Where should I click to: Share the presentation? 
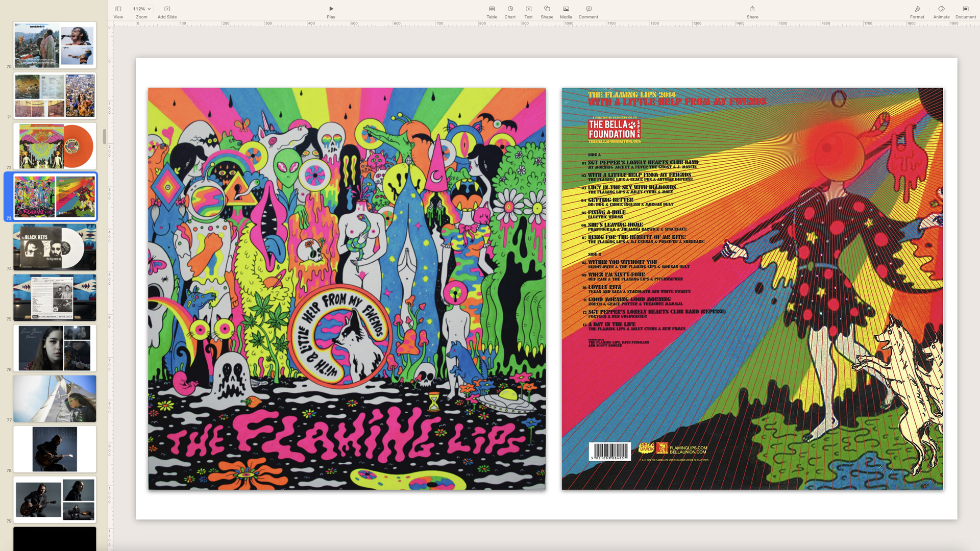pyautogui.click(x=752, y=9)
